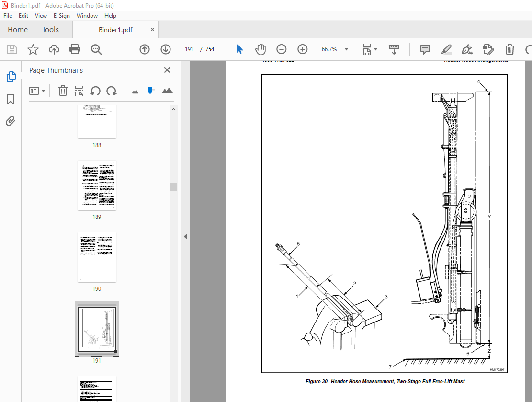532x402 pixels.
Task: Click the page number field 191
Action: point(189,49)
